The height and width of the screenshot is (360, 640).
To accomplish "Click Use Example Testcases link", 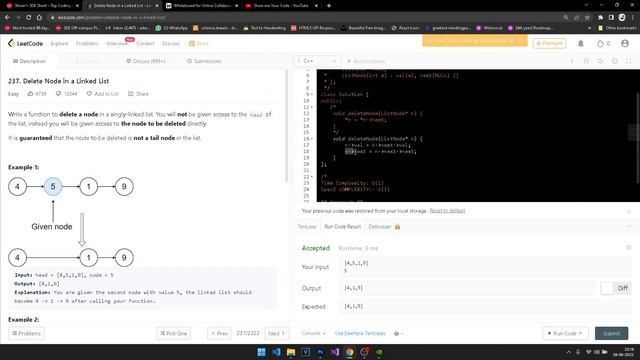I will pyautogui.click(x=360, y=333).
